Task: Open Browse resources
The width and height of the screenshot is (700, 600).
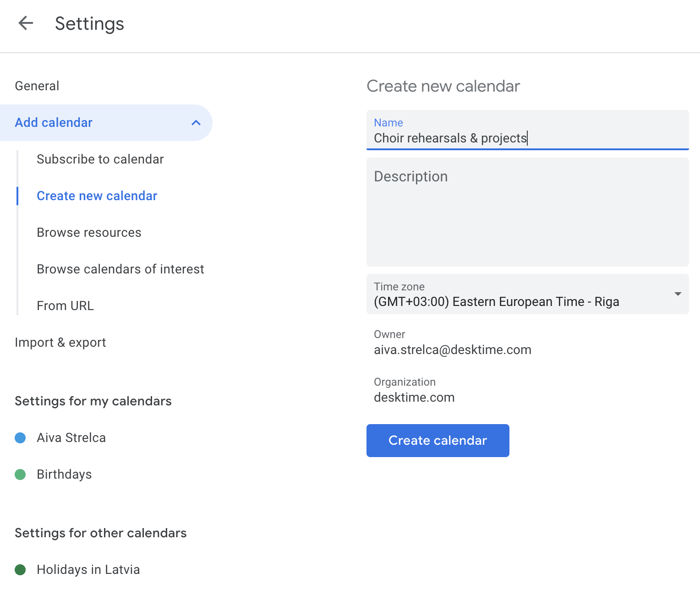Action: pos(89,233)
